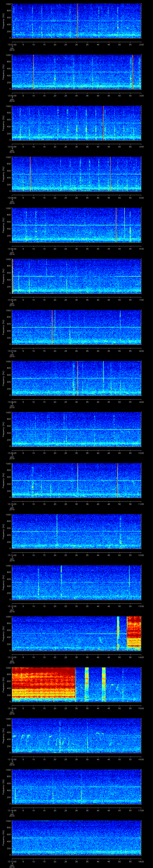Screen dimensions: 153x868
Task: Select the spectrogram panel starting at 13:15:00
Action: [77, 736]
